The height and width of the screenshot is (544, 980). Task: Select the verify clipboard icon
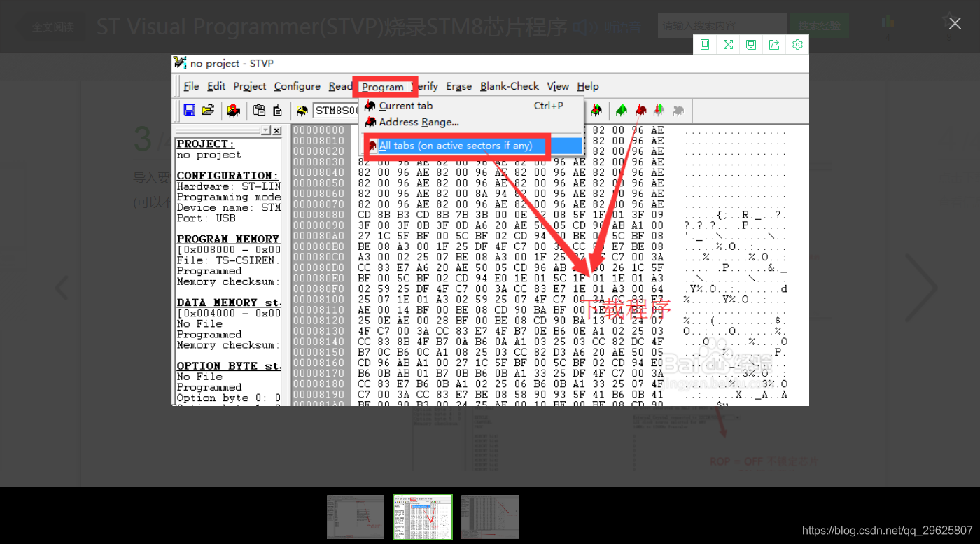click(276, 110)
